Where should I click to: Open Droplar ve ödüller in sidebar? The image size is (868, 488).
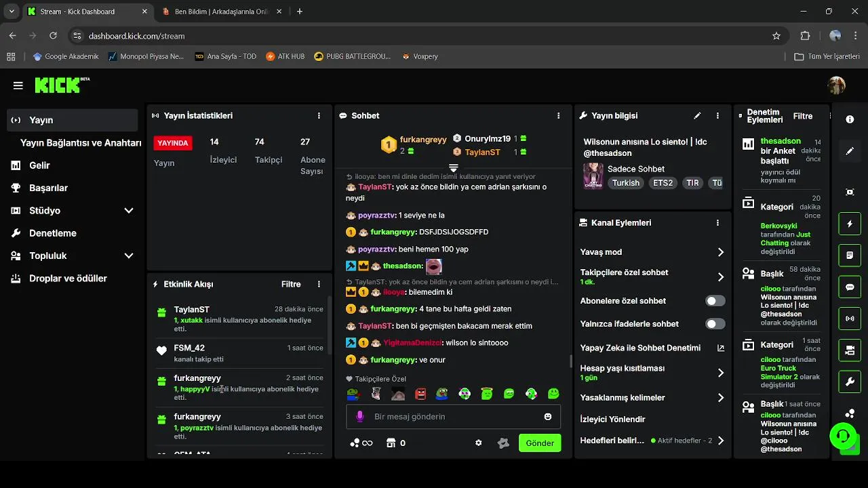pos(68,279)
